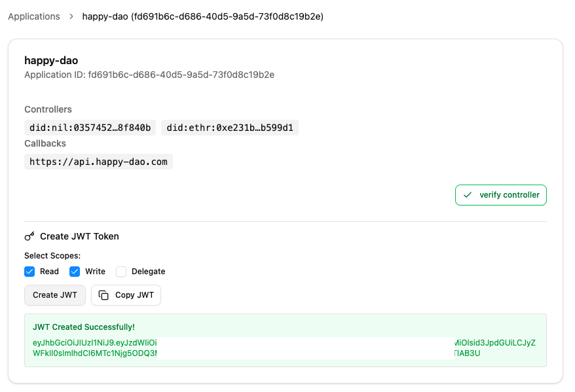Click the copy icon in Copy JWT button
The height and width of the screenshot is (392, 575).
(x=103, y=295)
